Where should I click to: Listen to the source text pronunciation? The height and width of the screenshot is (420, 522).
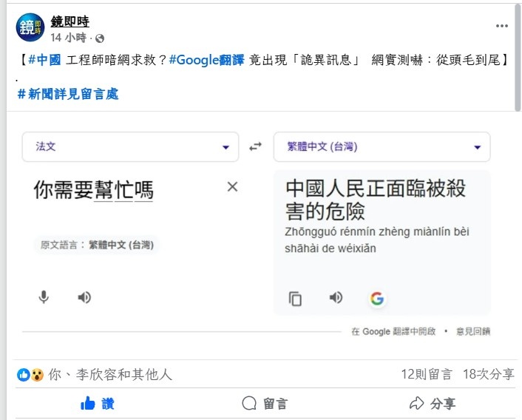point(84,297)
